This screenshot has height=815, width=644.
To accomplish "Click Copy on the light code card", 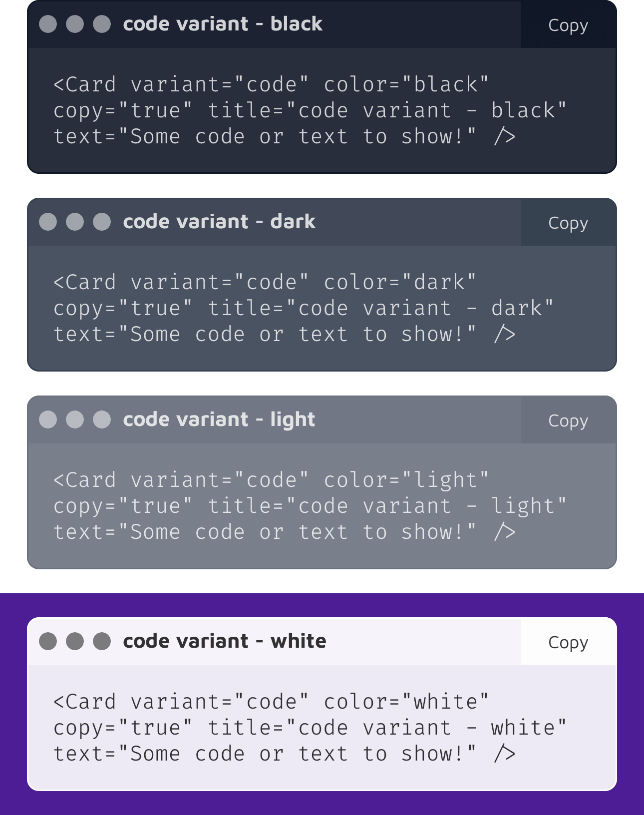I will (568, 420).
